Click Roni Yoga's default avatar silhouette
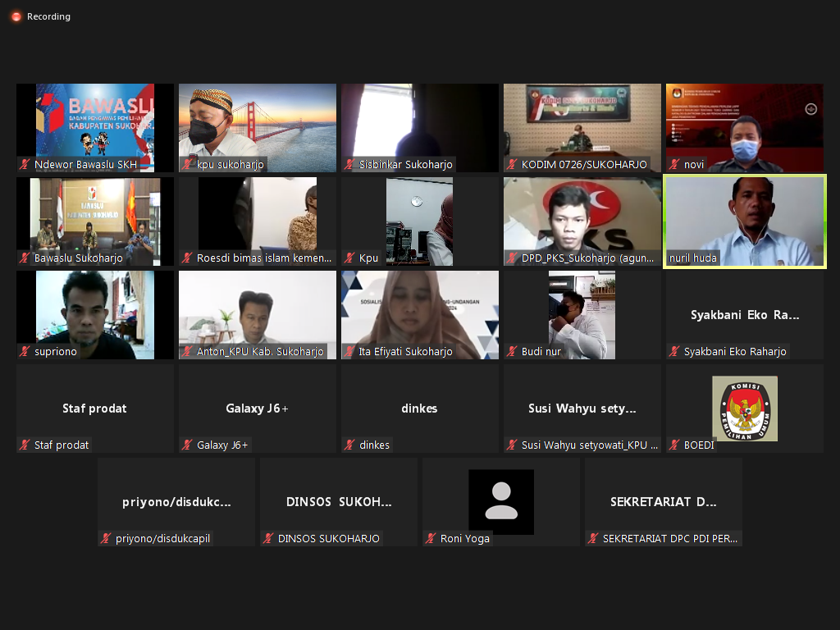 [501, 501]
